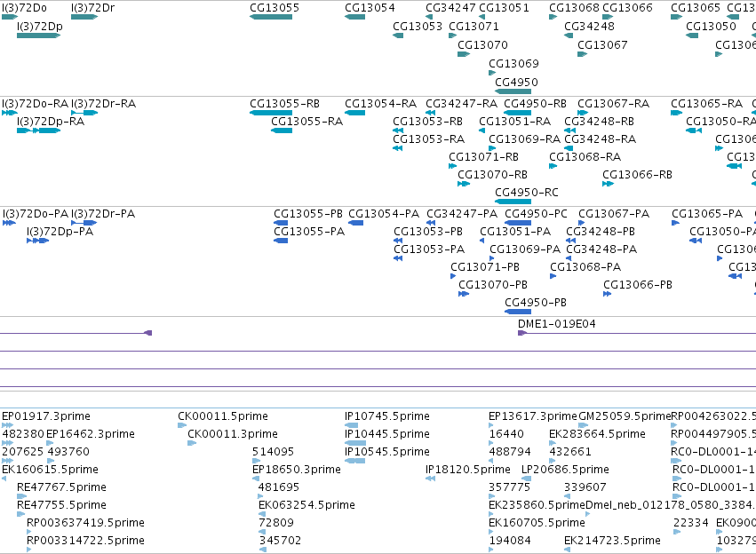
Task: Open the CG4950-RB transcript
Action: coord(517,113)
